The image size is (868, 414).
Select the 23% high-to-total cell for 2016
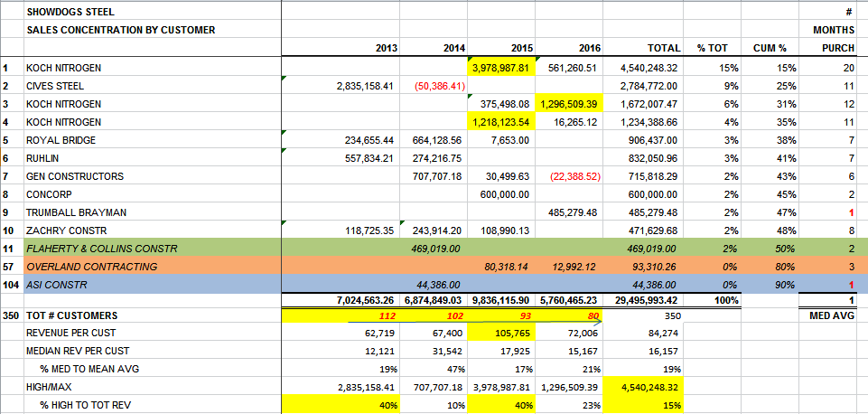tap(569, 405)
